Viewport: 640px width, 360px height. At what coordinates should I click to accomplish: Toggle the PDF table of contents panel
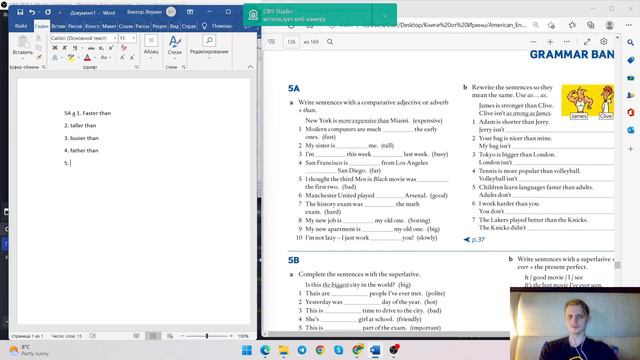coord(271,42)
